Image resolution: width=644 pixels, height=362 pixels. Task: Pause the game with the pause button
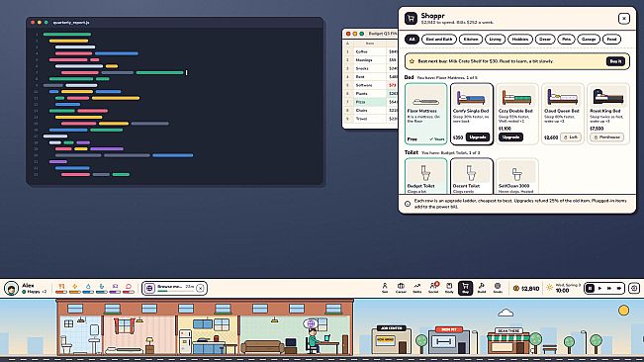coord(591,288)
